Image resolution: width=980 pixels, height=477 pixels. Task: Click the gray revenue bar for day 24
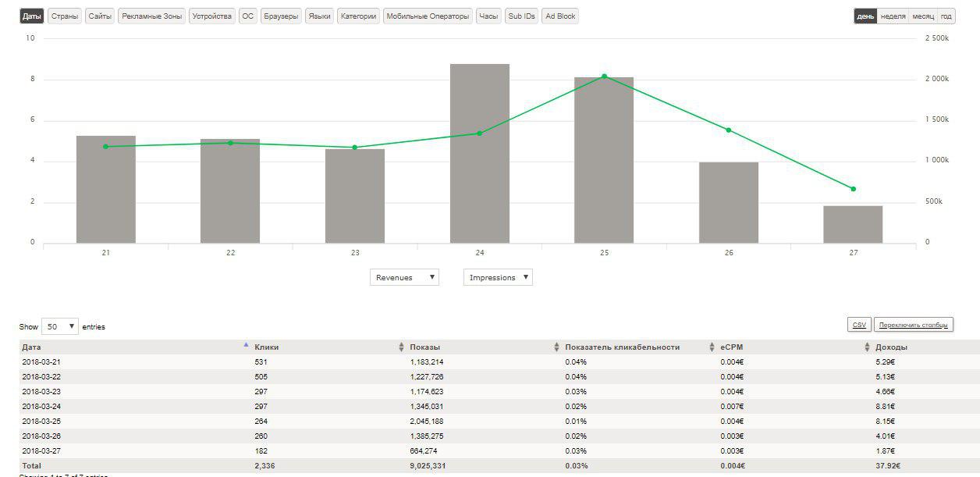[x=479, y=156]
